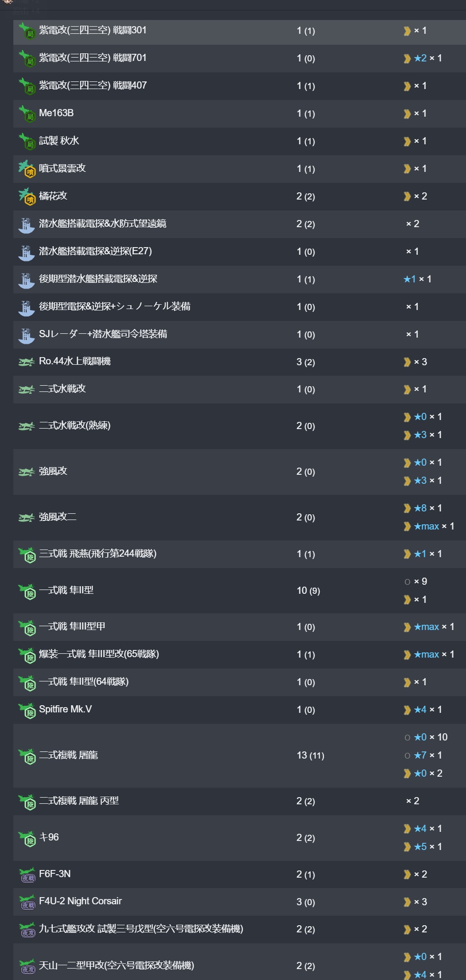Click the キ96 equipment name
The width and height of the screenshot is (466, 980).
tap(49, 837)
